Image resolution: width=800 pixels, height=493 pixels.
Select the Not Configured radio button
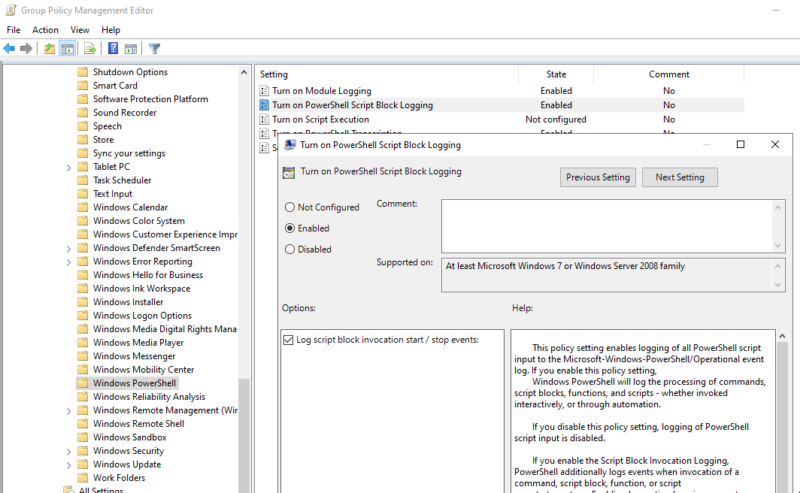click(x=290, y=207)
